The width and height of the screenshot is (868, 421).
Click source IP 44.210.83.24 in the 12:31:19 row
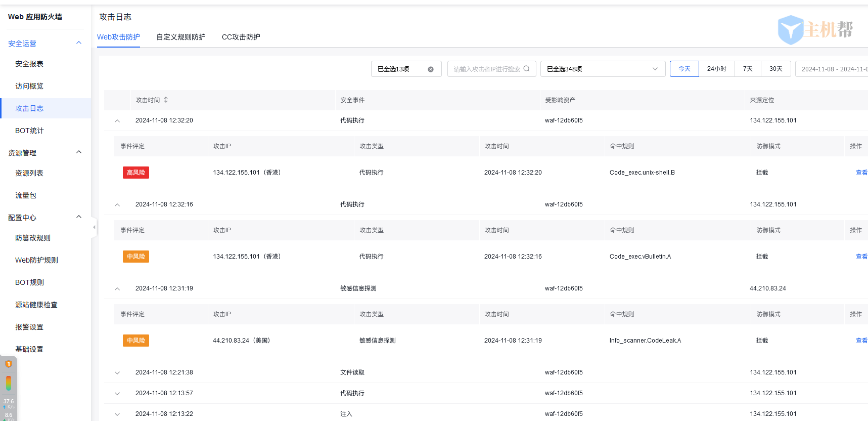(x=768, y=288)
